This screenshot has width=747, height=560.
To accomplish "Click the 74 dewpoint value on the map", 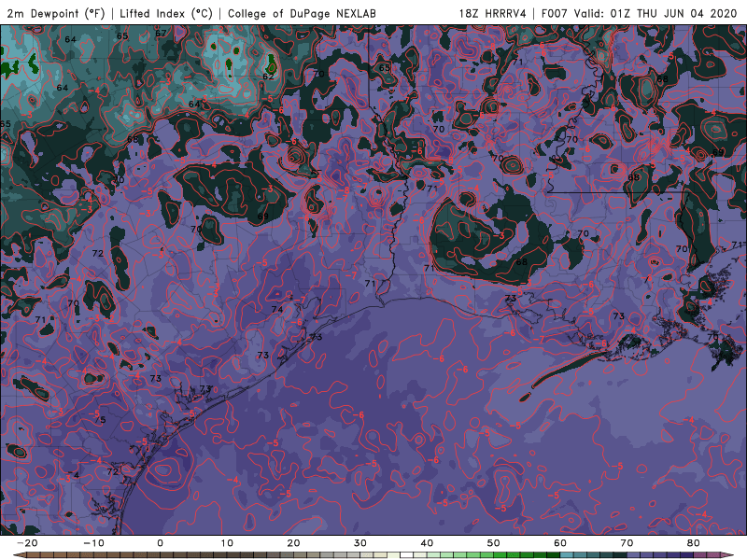I will tap(276, 310).
